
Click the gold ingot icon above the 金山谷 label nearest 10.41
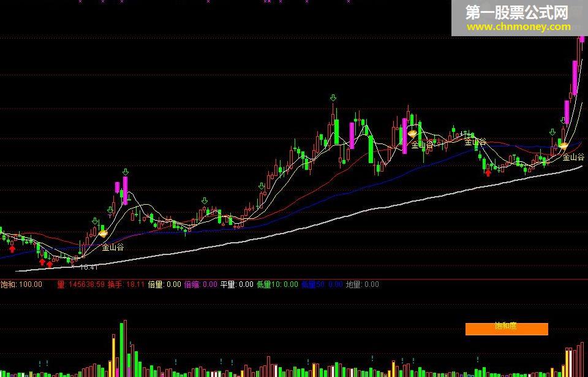point(103,234)
